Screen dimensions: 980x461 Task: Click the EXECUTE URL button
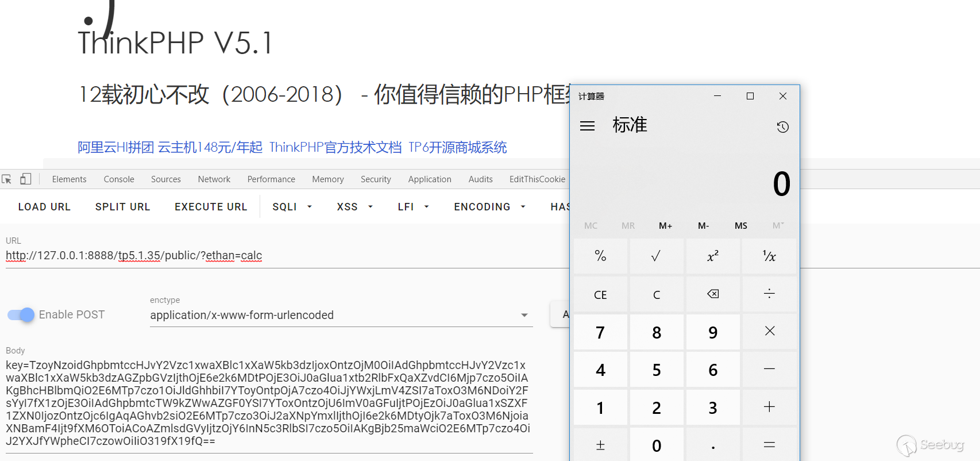[211, 207]
